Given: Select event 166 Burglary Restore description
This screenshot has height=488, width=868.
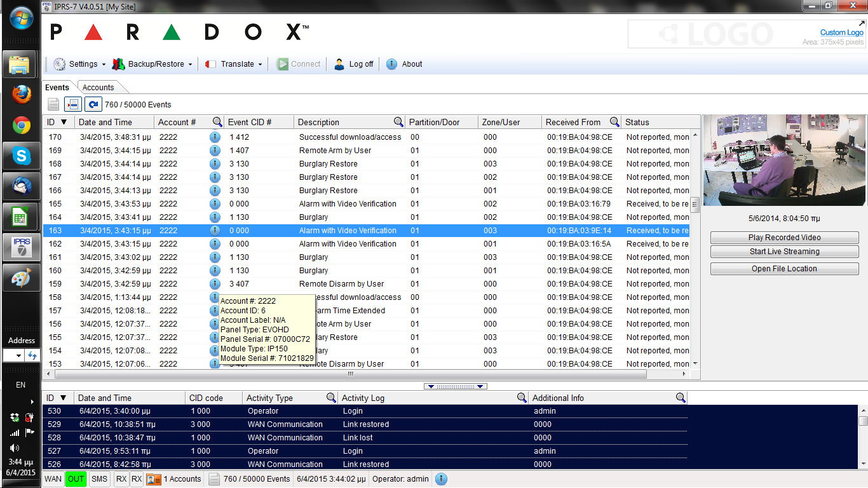Looking at the screenshot, I should pos(328,191).
